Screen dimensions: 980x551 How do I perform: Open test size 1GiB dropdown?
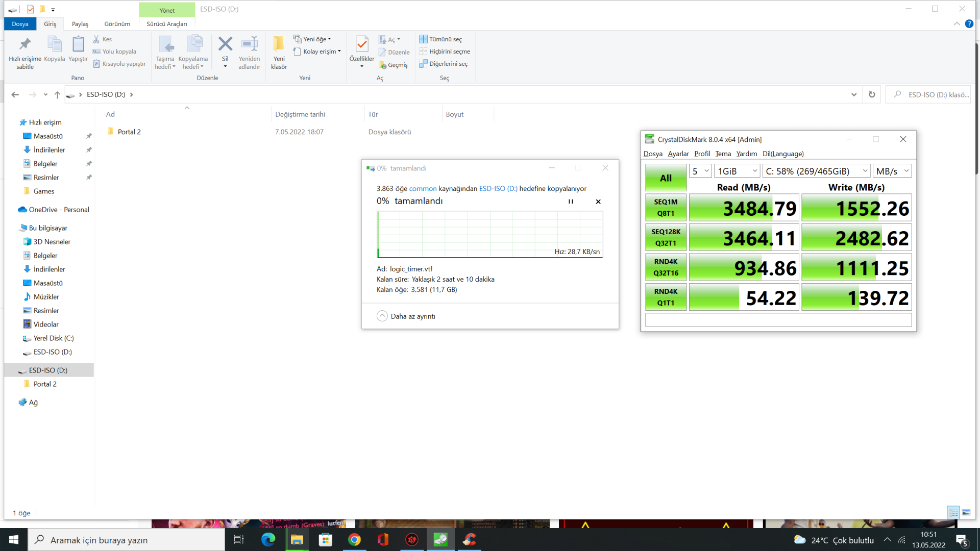(x=737, y=171)
